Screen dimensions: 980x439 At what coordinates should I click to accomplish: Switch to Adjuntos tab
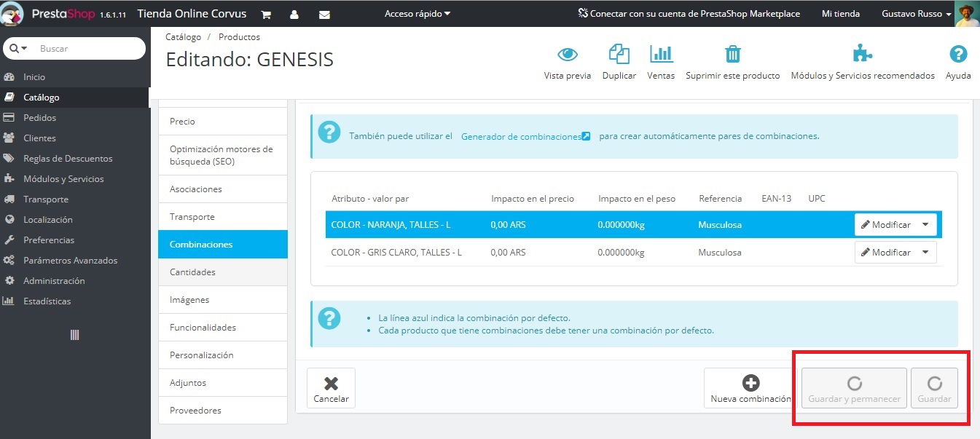223,383
